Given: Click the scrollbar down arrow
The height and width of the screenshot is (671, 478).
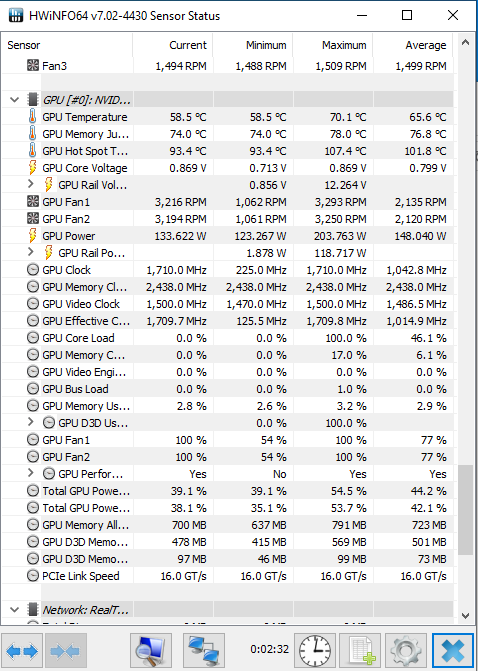Looking at the screenshot, I should 466,615.
